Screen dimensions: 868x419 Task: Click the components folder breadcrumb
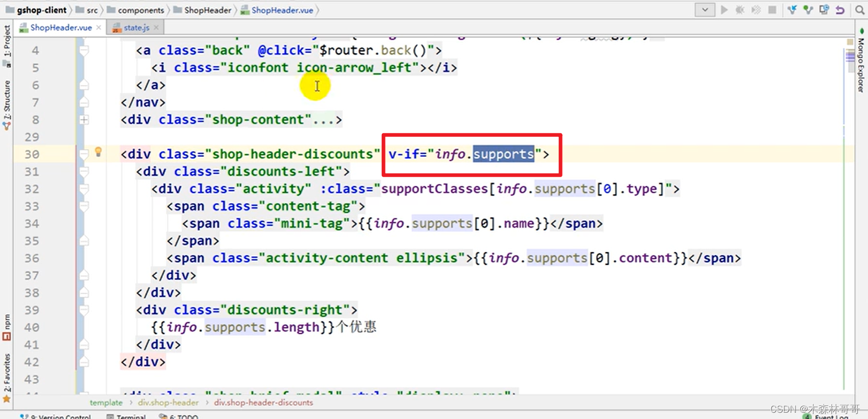(x=135, y=10)
